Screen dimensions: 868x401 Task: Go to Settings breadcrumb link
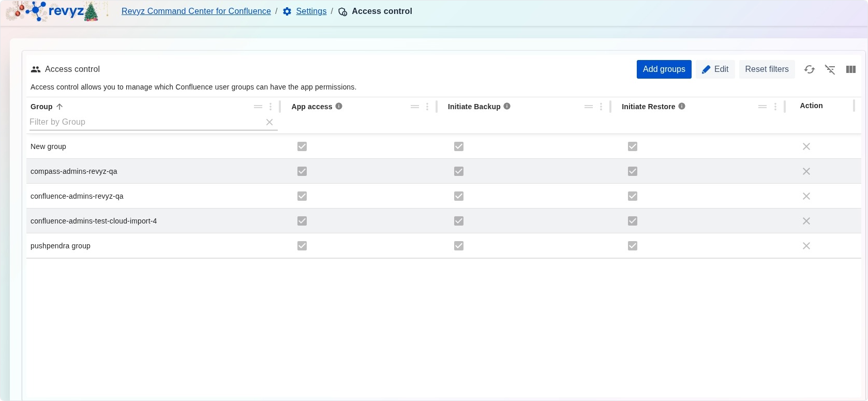pos(311,11)
